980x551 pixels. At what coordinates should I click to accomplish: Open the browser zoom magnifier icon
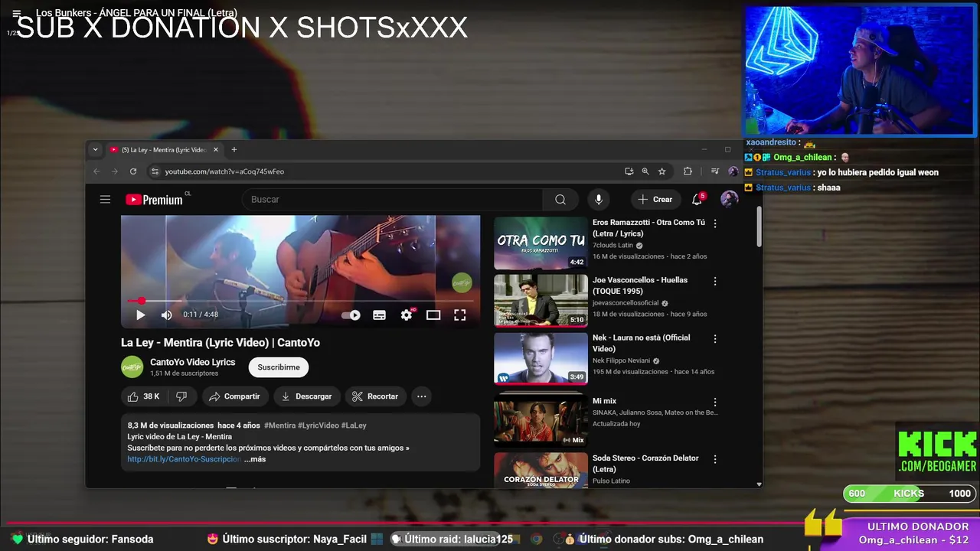tap(645, 171)
